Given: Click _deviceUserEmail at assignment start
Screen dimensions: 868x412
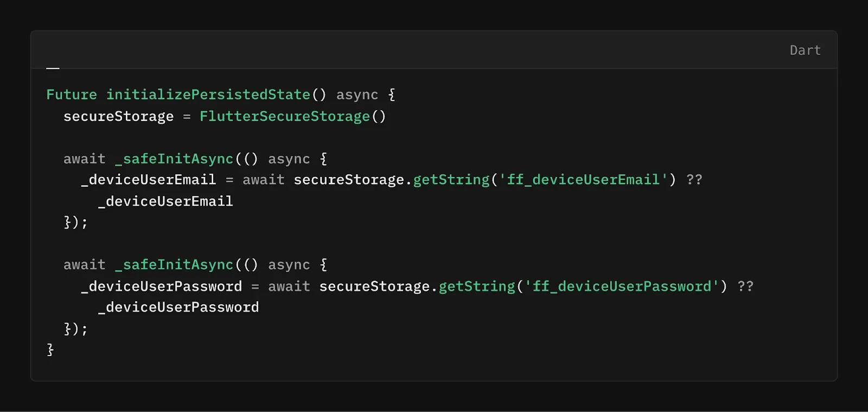Looking at the screenshot, I should (149, 180).
